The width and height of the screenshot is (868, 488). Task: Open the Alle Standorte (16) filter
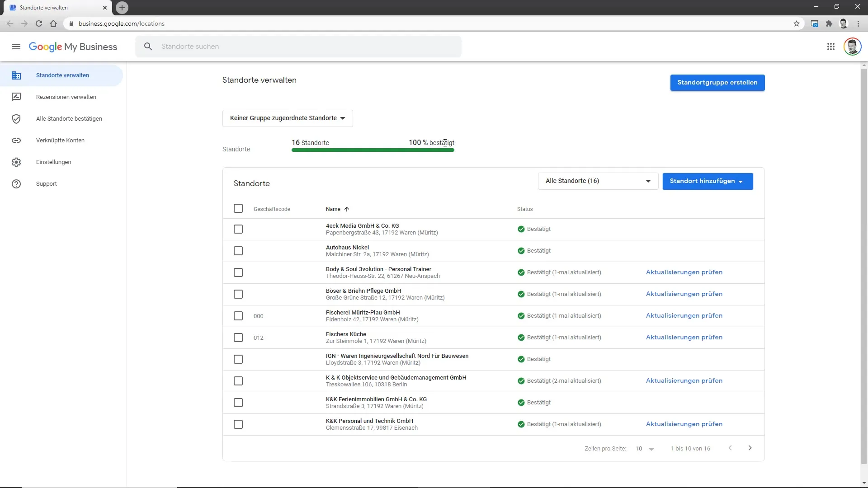[598, 181]
